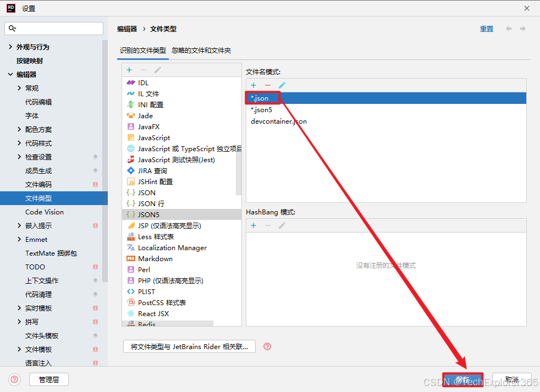
Task: Select the *.json5 pattern row
Action: 386,110
